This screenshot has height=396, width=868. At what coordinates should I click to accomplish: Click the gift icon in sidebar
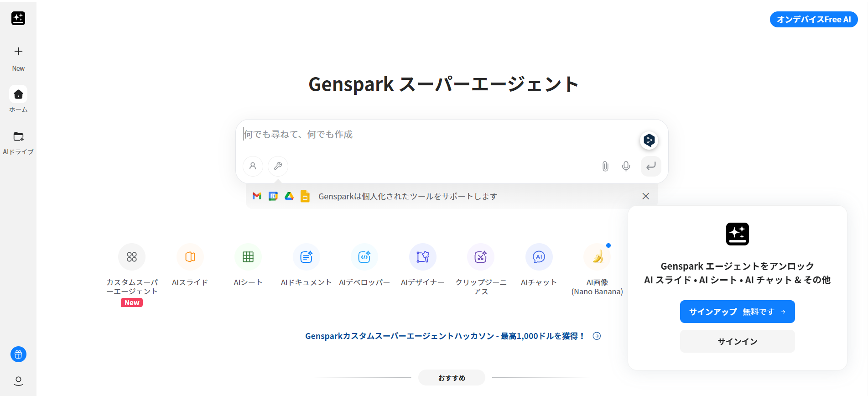[x=18, y=354]
